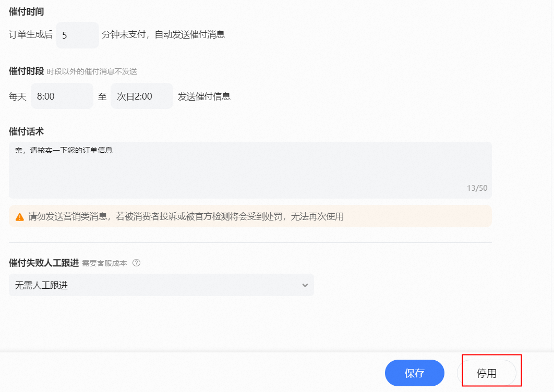Click the minutes input field showing 5
The width and height of the screenshot is (554, 392).
click(x=77, y=35)
